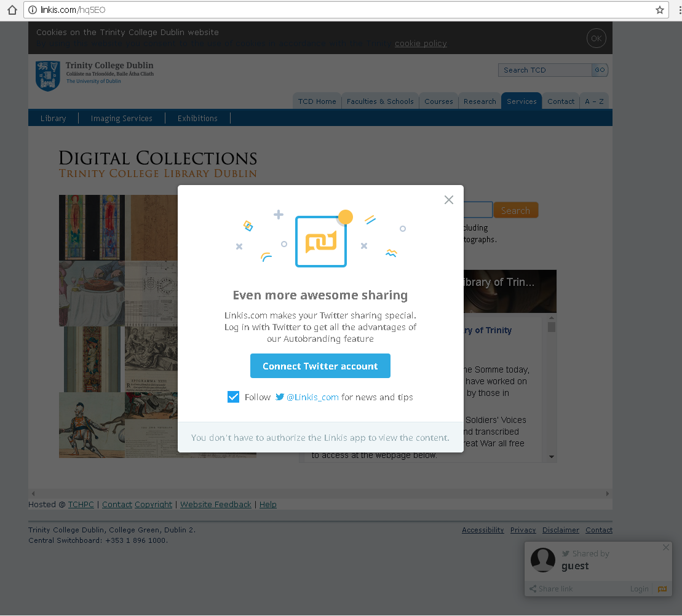Screen dimensions: 682x616
Task: Click the Search TCD input field
Action: [544, 70]
